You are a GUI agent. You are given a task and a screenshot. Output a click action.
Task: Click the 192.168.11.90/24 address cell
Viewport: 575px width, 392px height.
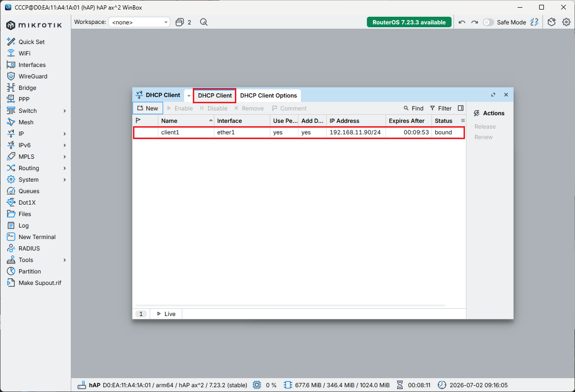tap(355, 132)
